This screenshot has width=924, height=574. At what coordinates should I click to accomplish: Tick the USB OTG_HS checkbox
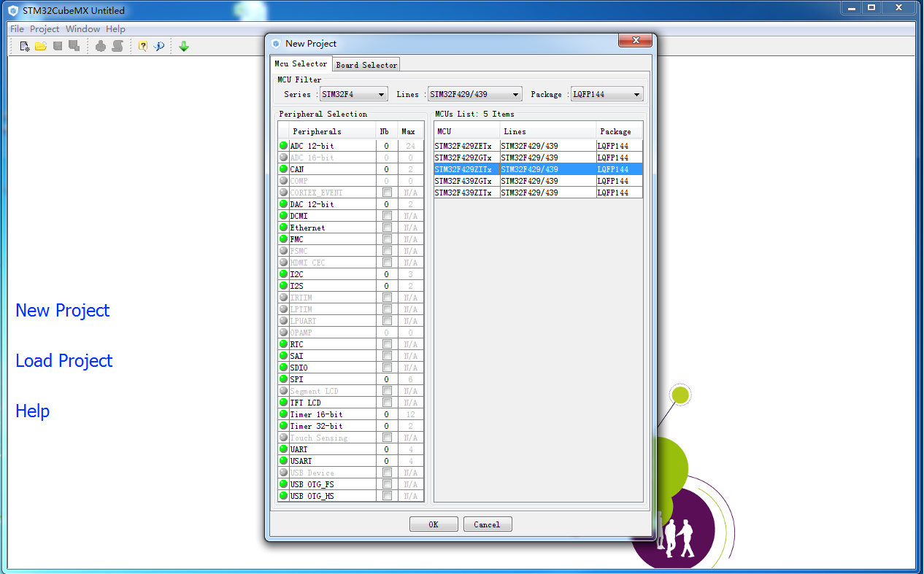pos(387,496)
